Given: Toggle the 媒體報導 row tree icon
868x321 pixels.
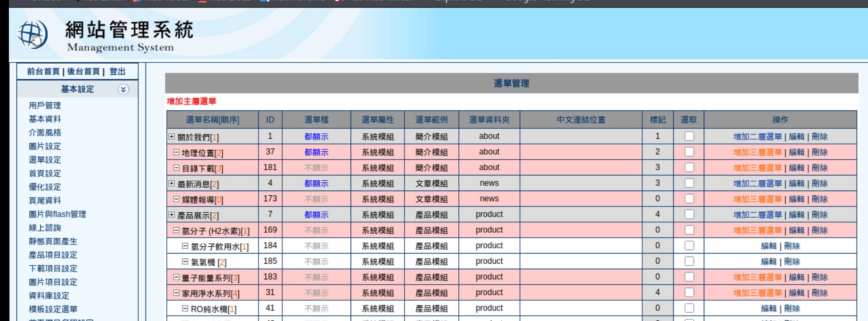Looking at the screenshot, I should [176, 199].
